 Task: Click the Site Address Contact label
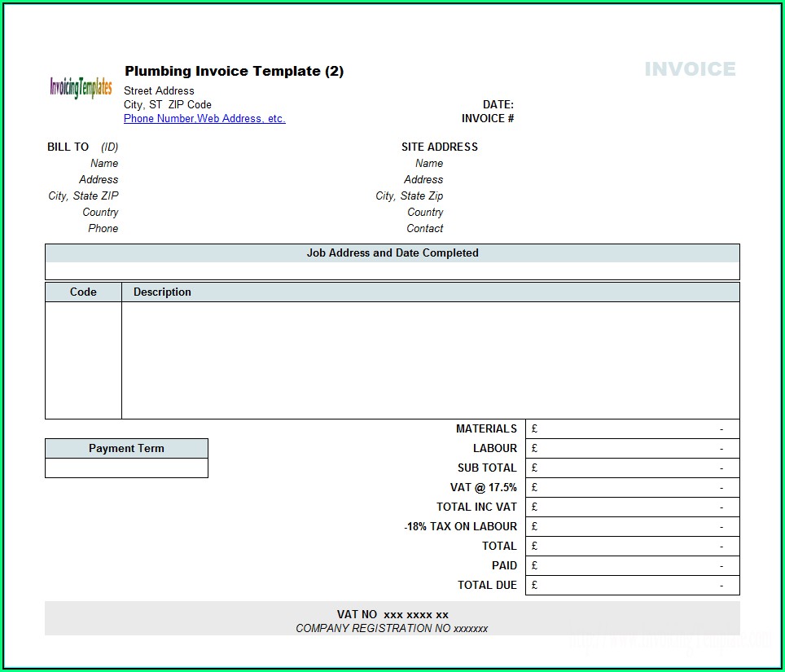point(425,229)
